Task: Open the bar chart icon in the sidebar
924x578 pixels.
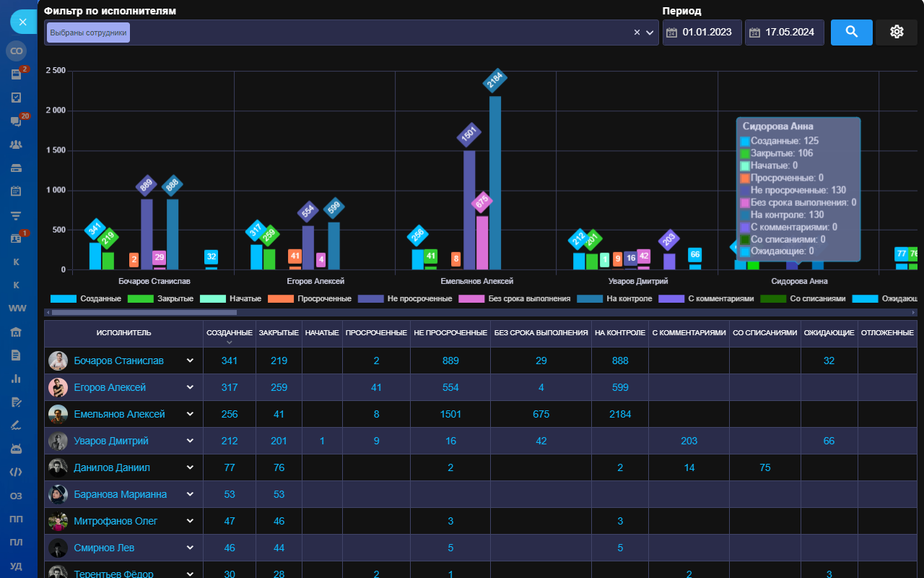Action: [x=16, y=378]
